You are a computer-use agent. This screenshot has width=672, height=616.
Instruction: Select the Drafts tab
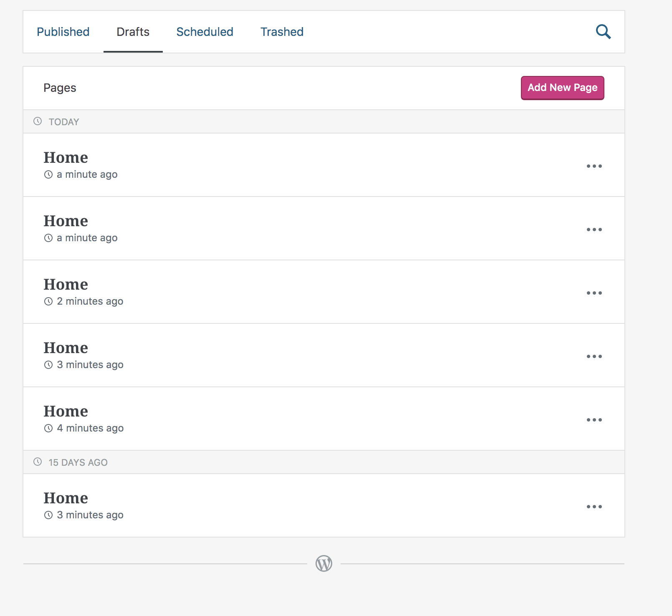tap(133, 32)
